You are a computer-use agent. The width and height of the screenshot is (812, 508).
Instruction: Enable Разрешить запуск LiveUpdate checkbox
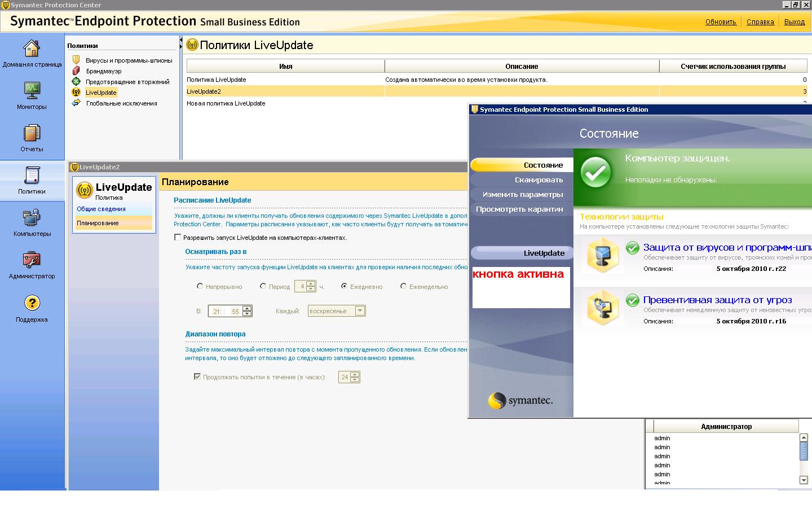point(178,238)
